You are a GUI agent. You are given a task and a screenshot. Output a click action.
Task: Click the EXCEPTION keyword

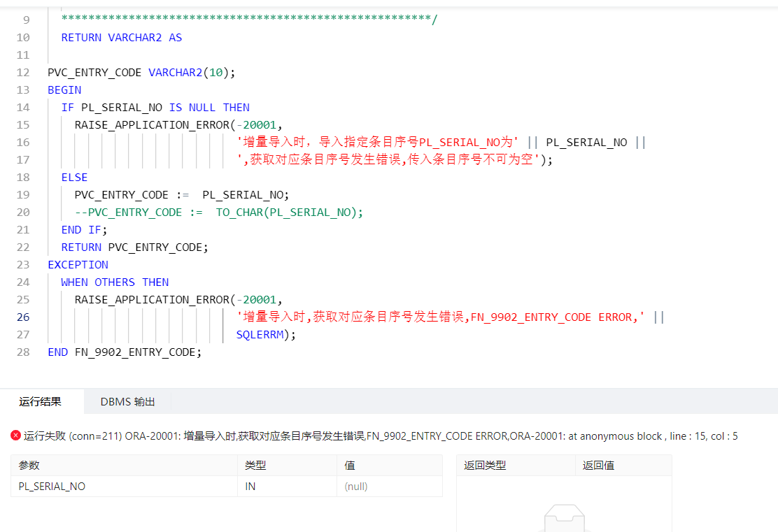(x=78, y=265)
